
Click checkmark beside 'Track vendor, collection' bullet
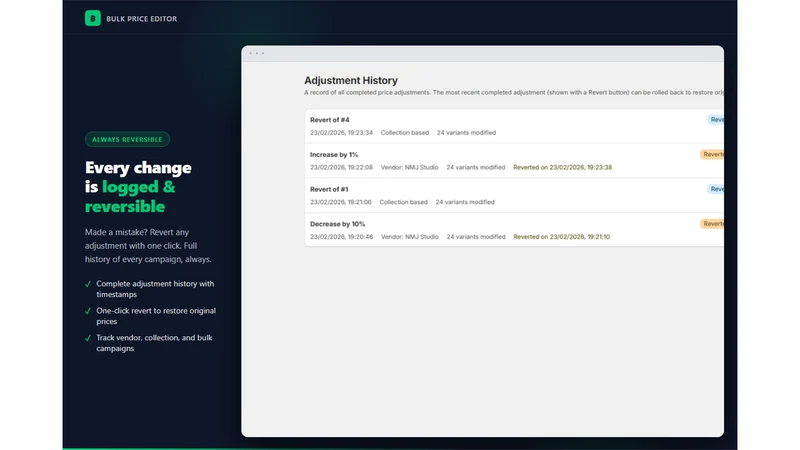pyautogui.click(x=88, y=338)
